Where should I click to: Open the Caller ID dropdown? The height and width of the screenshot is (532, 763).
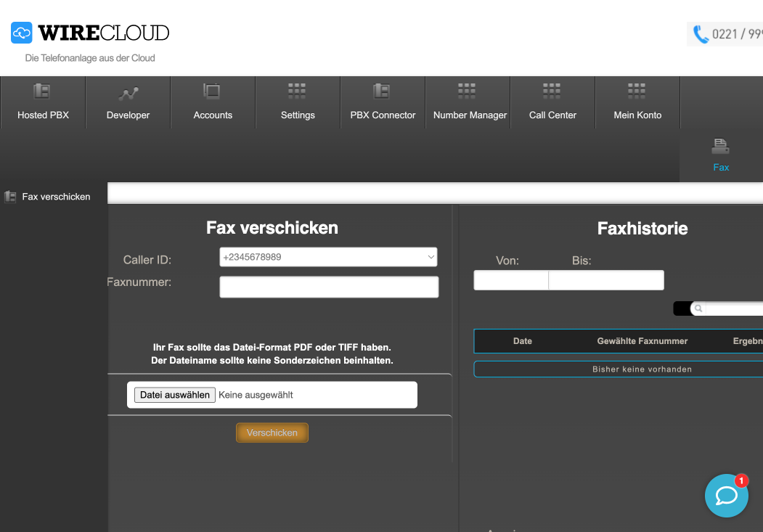328,257
